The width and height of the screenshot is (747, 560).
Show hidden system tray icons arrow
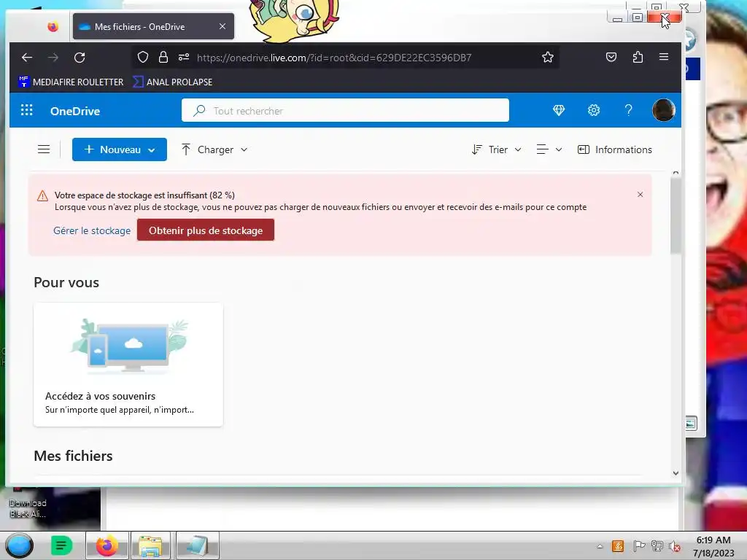[600, 546]
